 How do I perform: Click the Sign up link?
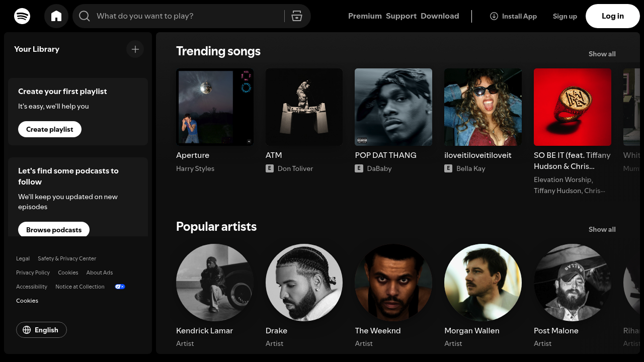[565, 16]
